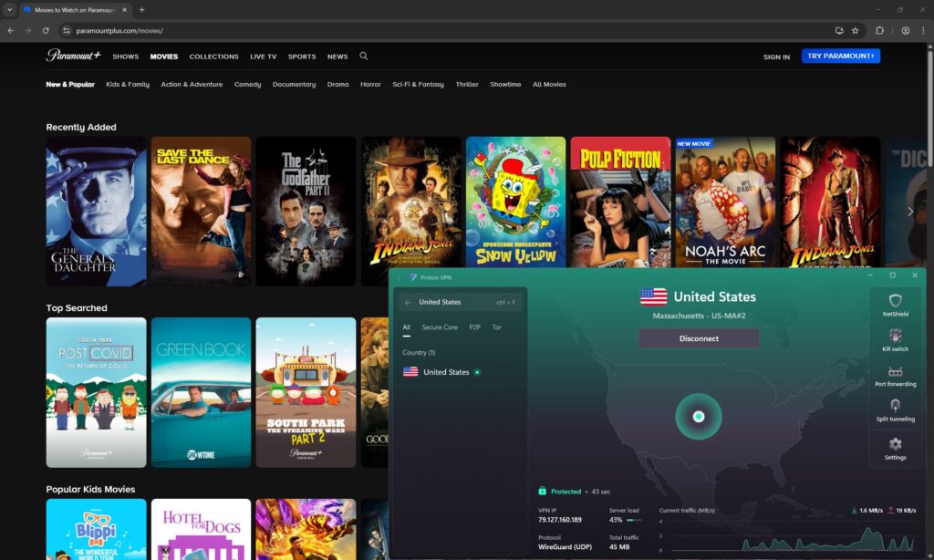Select United States row in country list

click(x=462, y=372)
